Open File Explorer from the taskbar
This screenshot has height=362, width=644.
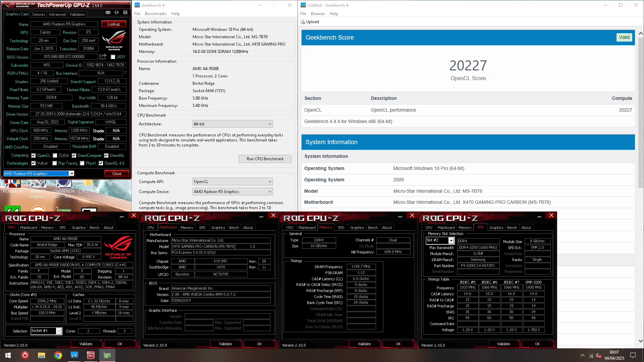coord(41,355)
